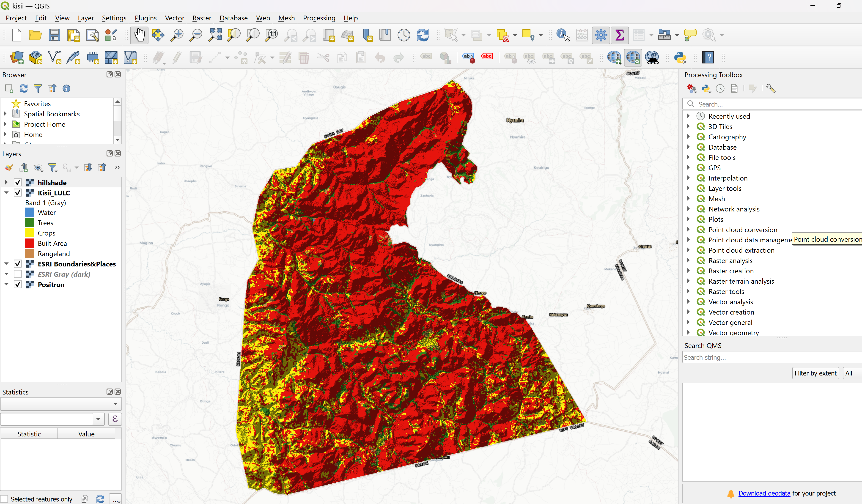The height and width of the screenshot is (504, 862).
Task: Click the yellow Crops color swatch
Action: (30, 233)
